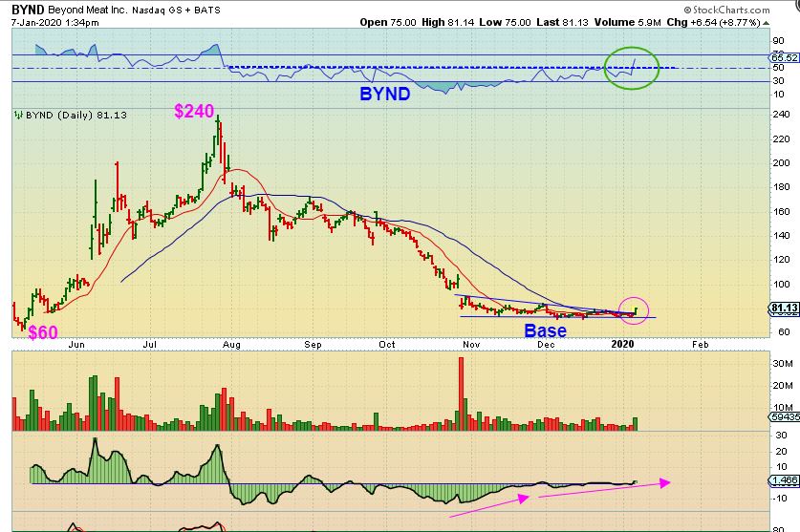The height and width of the screenshot is (532, 800).
Task: Click the Aug label on the date axis
Action: (231, 344)
